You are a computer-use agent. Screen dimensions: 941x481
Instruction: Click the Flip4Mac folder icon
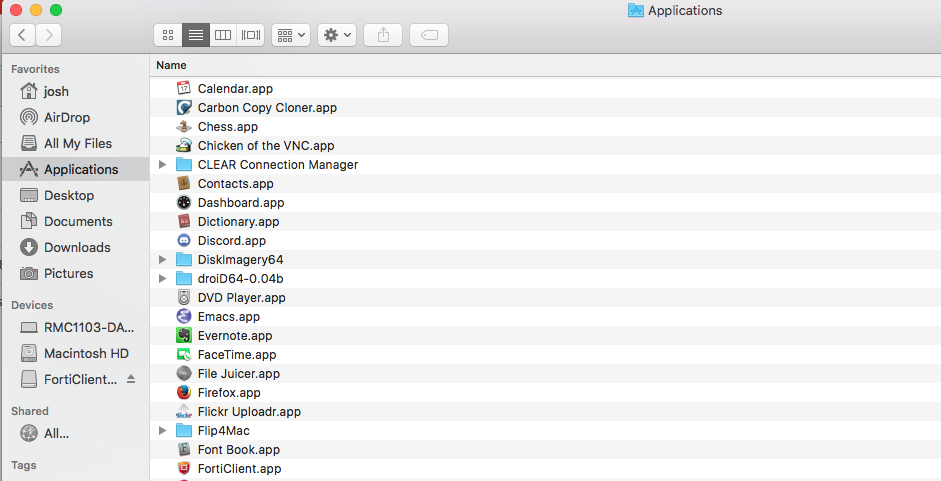(184, 431)
